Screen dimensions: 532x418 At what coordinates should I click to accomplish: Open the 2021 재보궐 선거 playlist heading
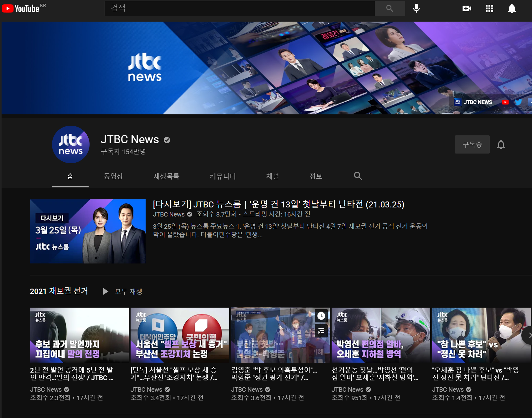pos(59,291)
